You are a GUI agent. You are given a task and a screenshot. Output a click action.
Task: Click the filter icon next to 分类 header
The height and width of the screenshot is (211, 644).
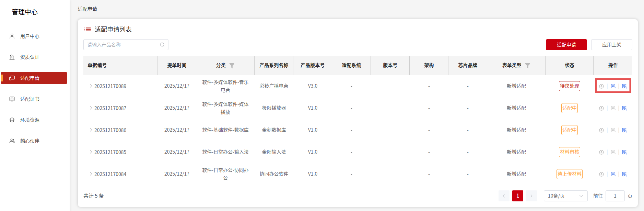click(232, 66)
